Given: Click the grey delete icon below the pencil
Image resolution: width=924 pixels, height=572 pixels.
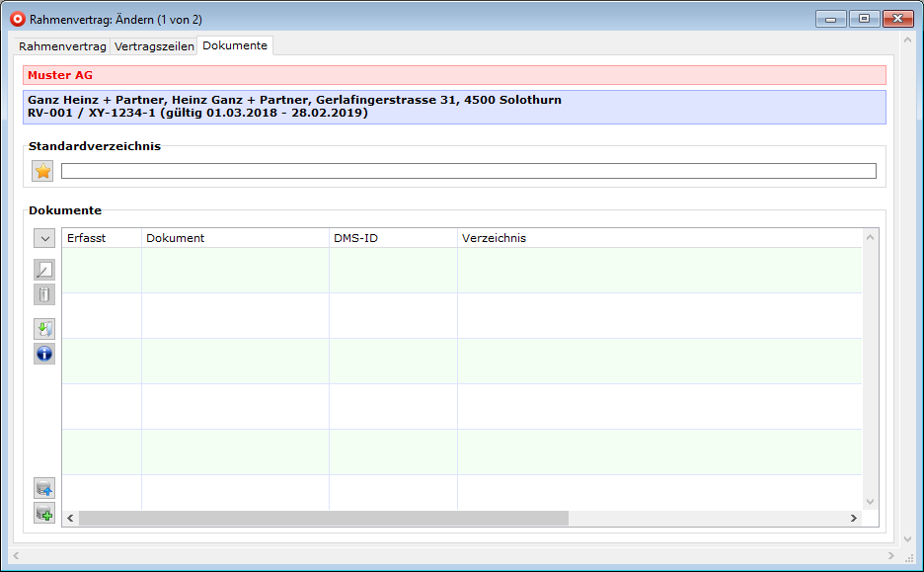Looking at the screenshot, I should point(44,294).
